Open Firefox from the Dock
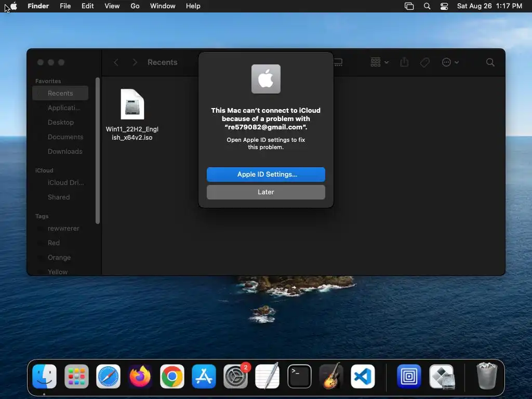The height and width of the screenshot is (399, 532). 140,376
